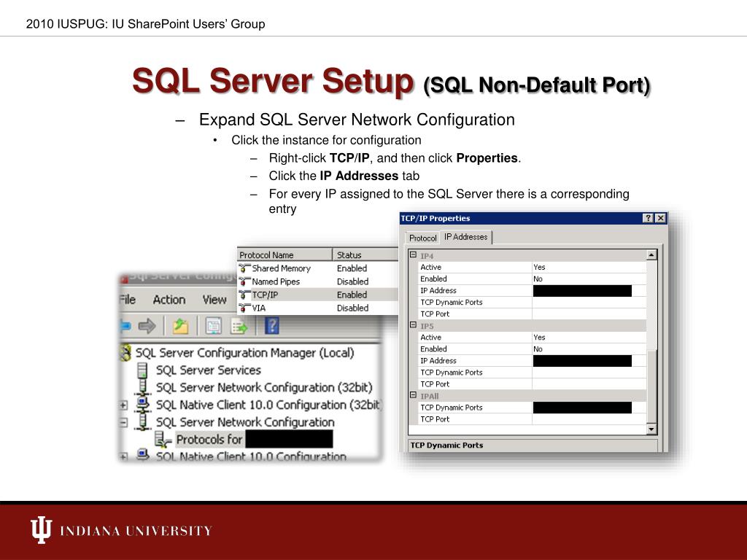Select SQL Server Network Configuration (32bit) item

pyautogui.click(x=264, y=388)
